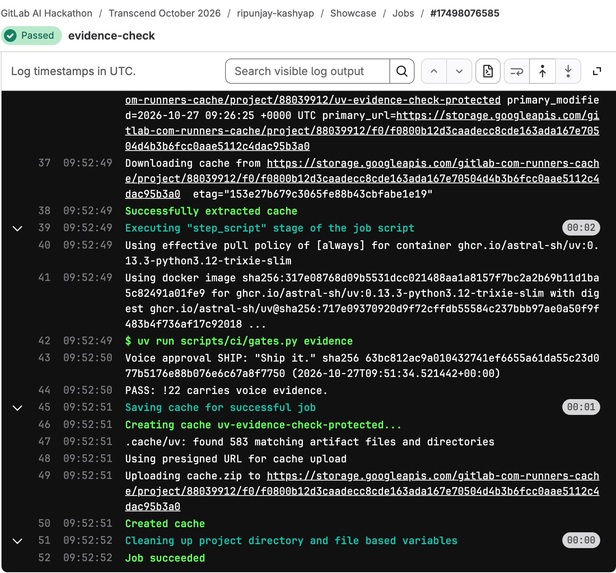Click "Successfully extracted cache" log line
The height and width of the screenshot is (573, 616).
point(211,211)
